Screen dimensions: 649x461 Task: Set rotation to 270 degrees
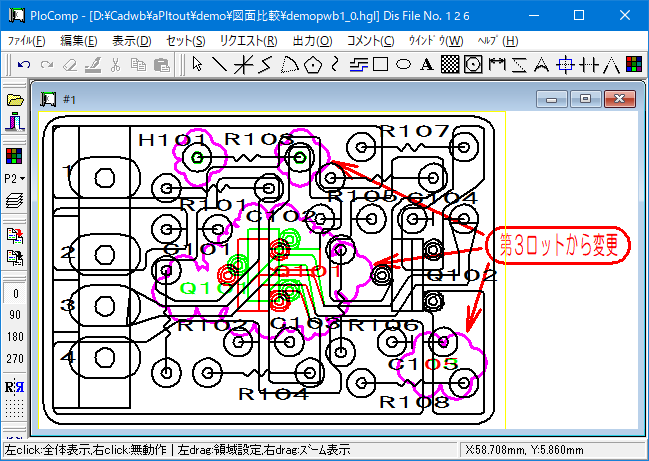pos(15,358)
